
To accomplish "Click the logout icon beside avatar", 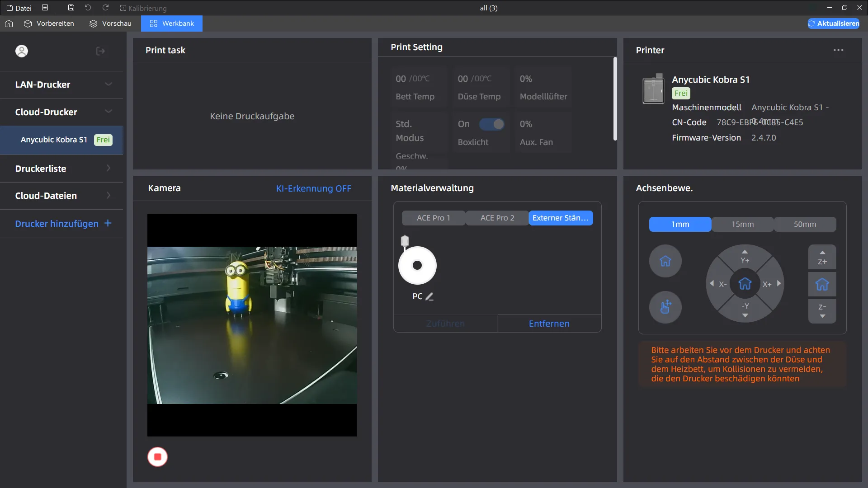I will tap(100, 51).
